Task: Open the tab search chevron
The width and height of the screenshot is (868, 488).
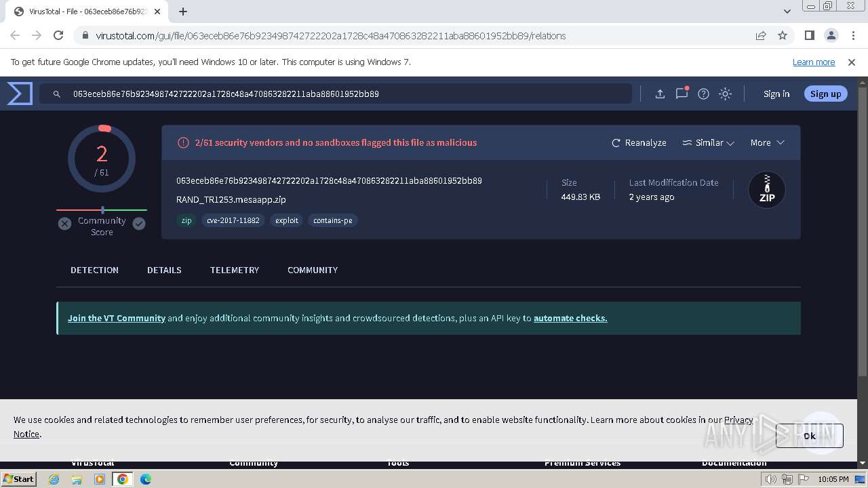Action: click(x=787, y=12)
